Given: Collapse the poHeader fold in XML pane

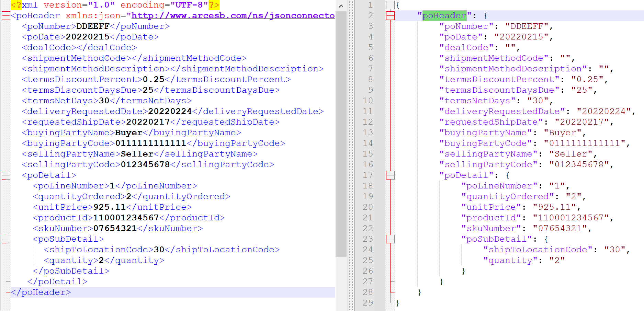Looking at the screenshot, I should pos(6,16).
